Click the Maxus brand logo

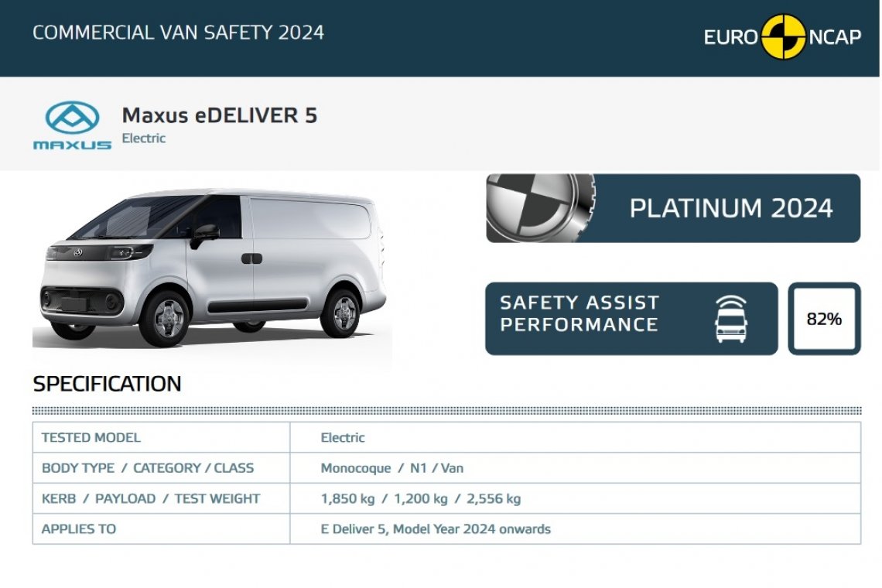click(x=72, y=125)
